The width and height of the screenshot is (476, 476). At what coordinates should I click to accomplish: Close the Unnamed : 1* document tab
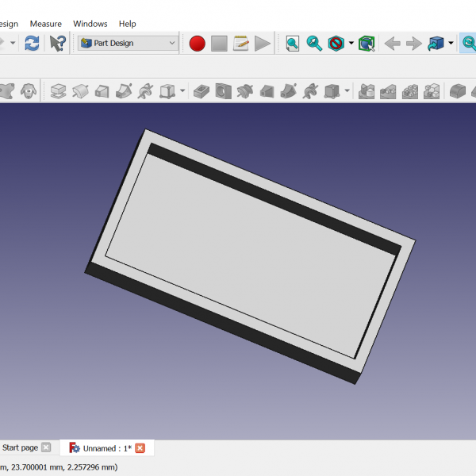(140, 448)
